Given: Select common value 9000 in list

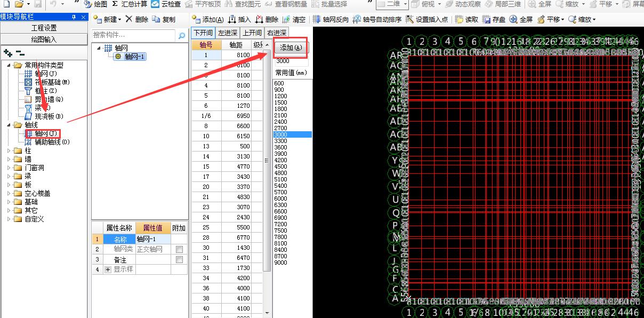Looking at the screenshot, I should [x=292, y=263].
